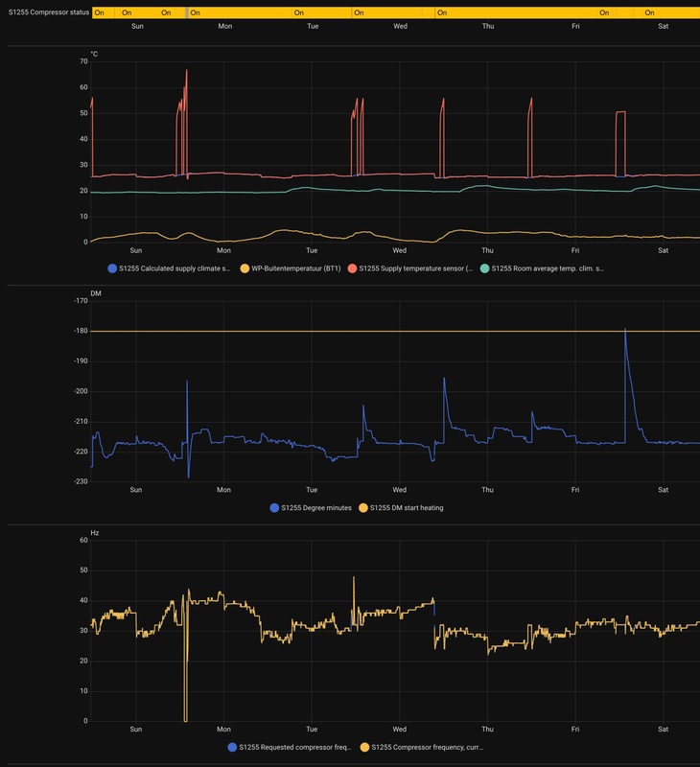The height and width of the screenshot is (767, 700).
Task: Select the On segment above the Mon label
Action: [x=240, y=12]
